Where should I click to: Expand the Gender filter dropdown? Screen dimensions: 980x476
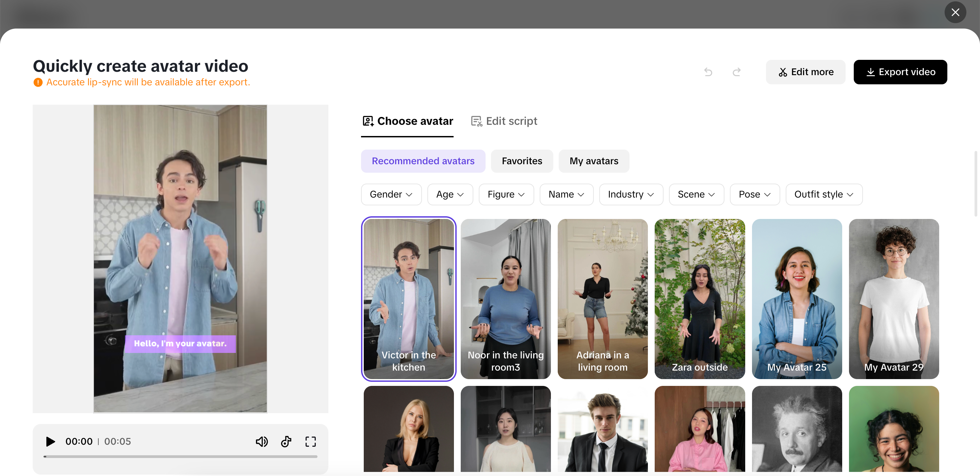[x=391, y=194]
